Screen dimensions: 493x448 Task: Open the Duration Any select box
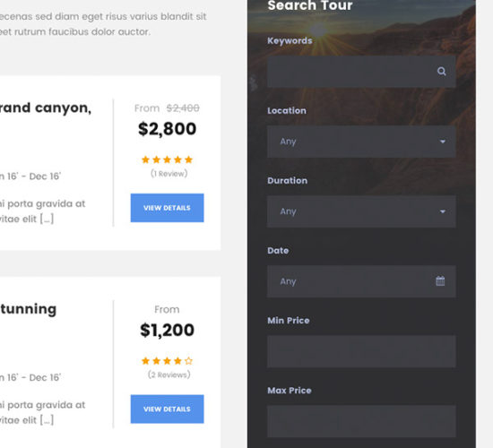click(x=361, y=211)
